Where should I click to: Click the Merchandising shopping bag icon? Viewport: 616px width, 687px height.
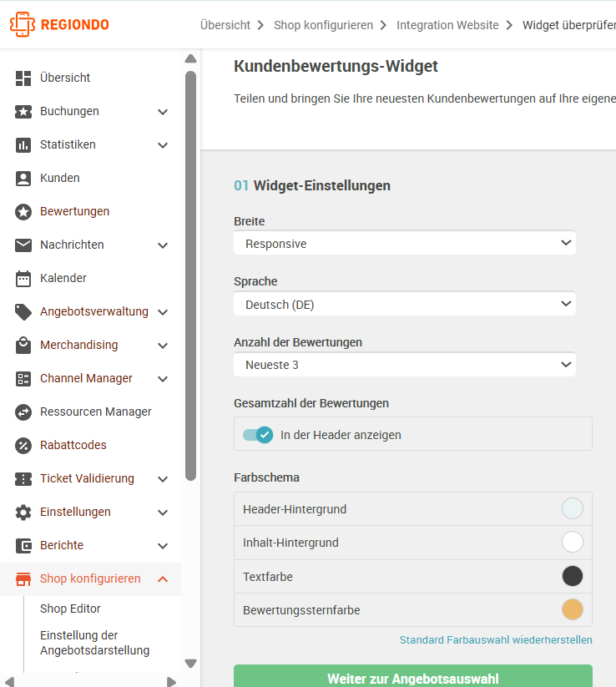point(23,346)
